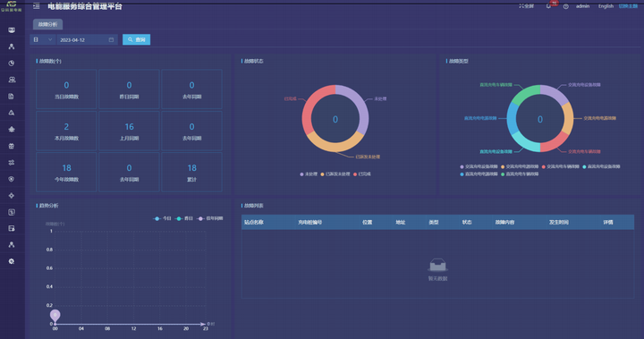Click the 切换主题 theme switch link
The width and height of the screenshot is (644, 339).
(x=628, y=6)
